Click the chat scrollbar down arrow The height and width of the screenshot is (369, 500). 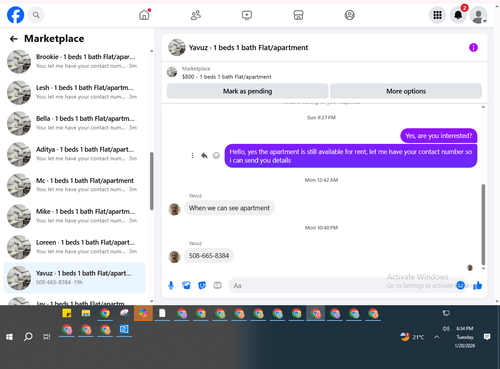point(483,268)
